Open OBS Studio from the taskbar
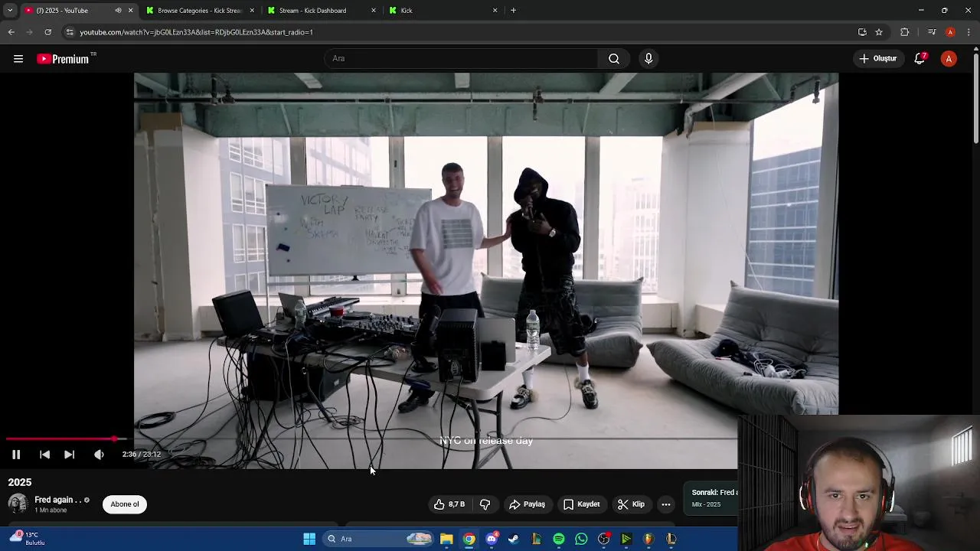This screenshot has width=980, height=551. [604, 539]
